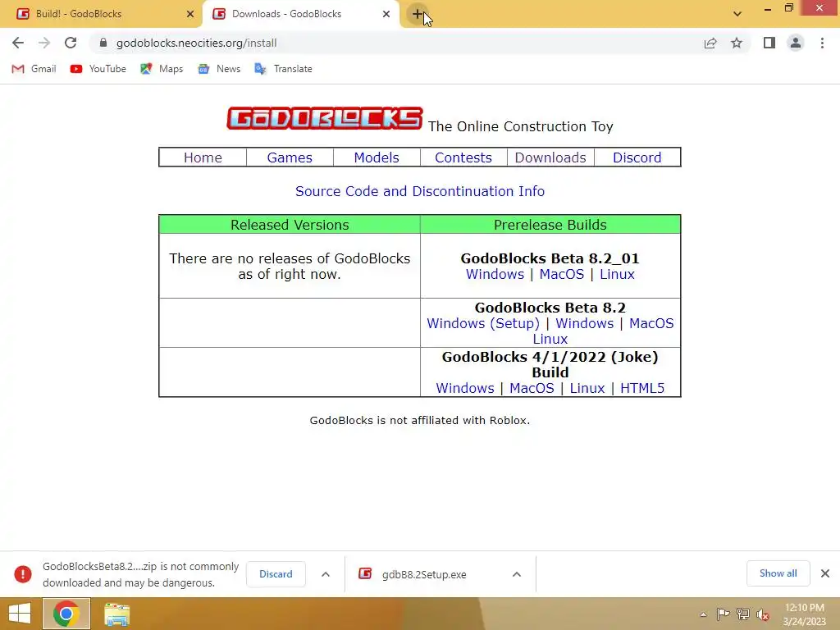Open the Contests nav item
Image resolution: width=840 pixels, height=630 pixels.
[463, 157]
